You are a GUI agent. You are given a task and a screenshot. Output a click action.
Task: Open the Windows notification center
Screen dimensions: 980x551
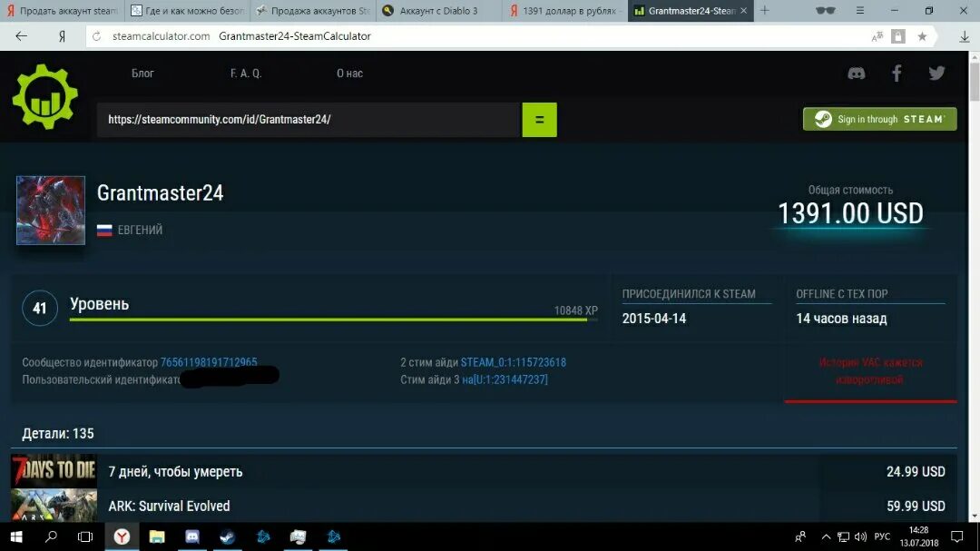(957, 536)
